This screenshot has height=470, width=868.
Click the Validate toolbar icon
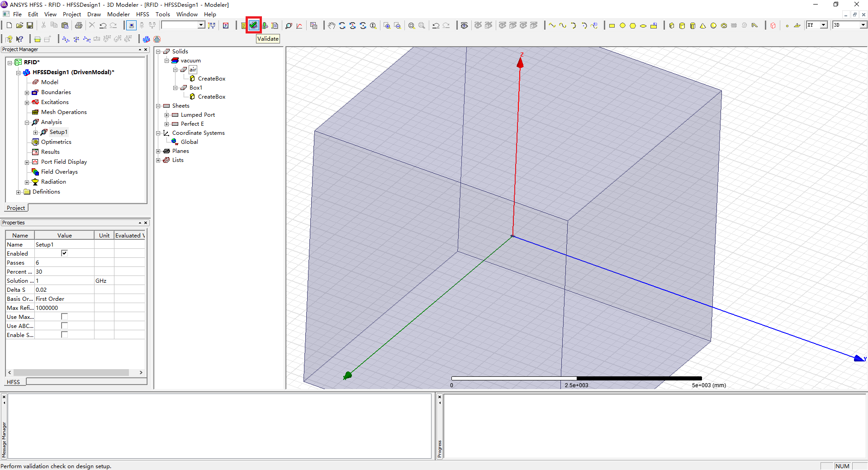click(x=253, y=25)
